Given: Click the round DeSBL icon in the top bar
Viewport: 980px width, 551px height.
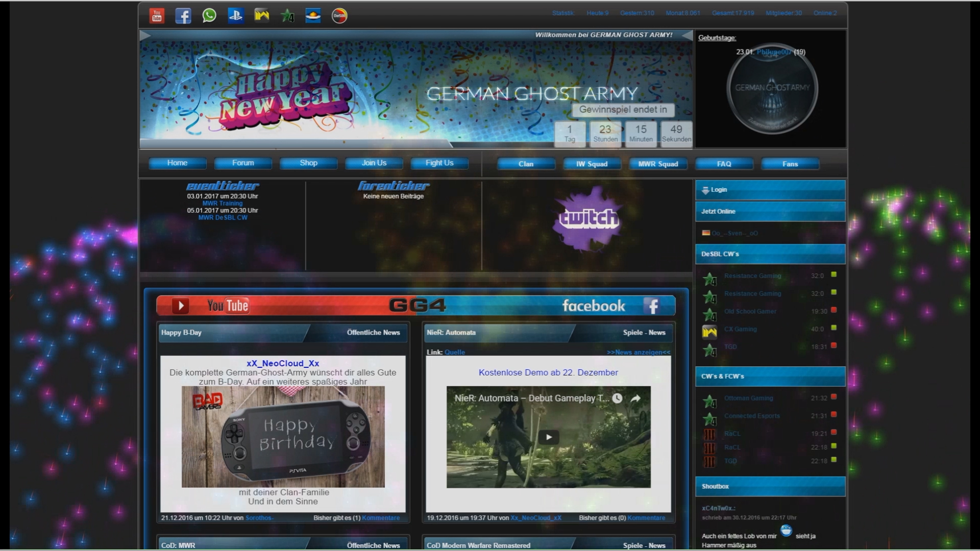Looking at the screenshot, I should 339,16.
